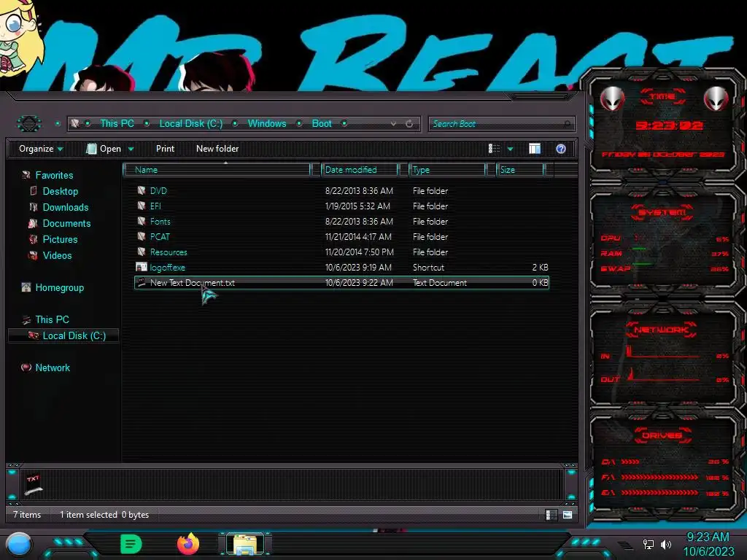This screenshot has height=560, width=747.
Task: Click the logoff.exe file name
Action: pyautogui.click(x=168, y=267)
